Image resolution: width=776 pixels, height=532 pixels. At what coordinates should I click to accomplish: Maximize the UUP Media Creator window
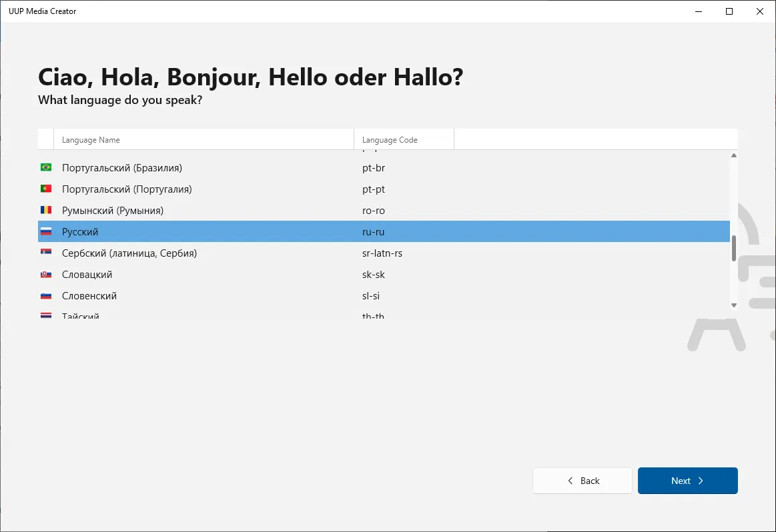coord(729,11)
